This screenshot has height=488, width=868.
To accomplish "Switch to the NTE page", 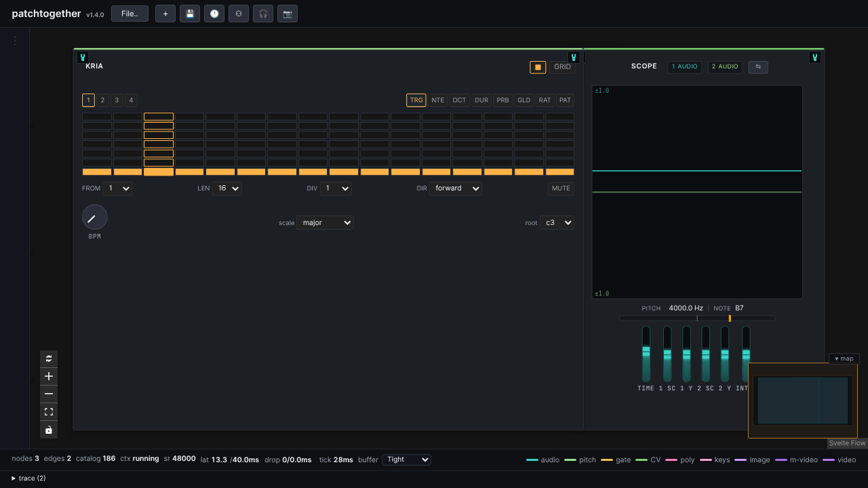I will point(438,100).
